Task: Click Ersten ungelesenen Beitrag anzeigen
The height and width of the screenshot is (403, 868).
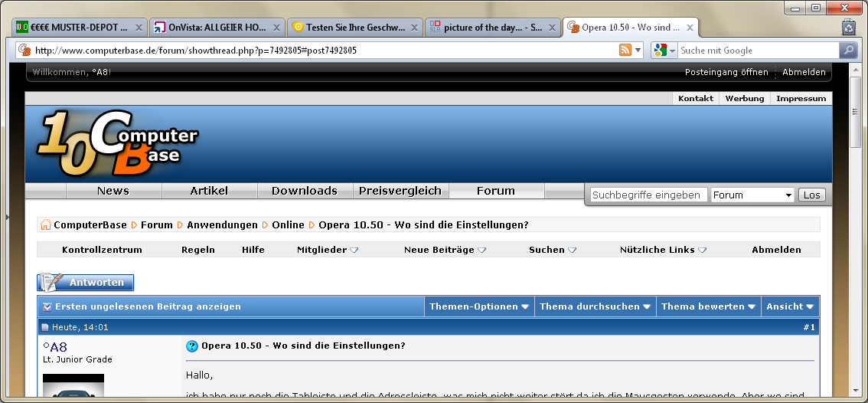Action: point(148,306)
